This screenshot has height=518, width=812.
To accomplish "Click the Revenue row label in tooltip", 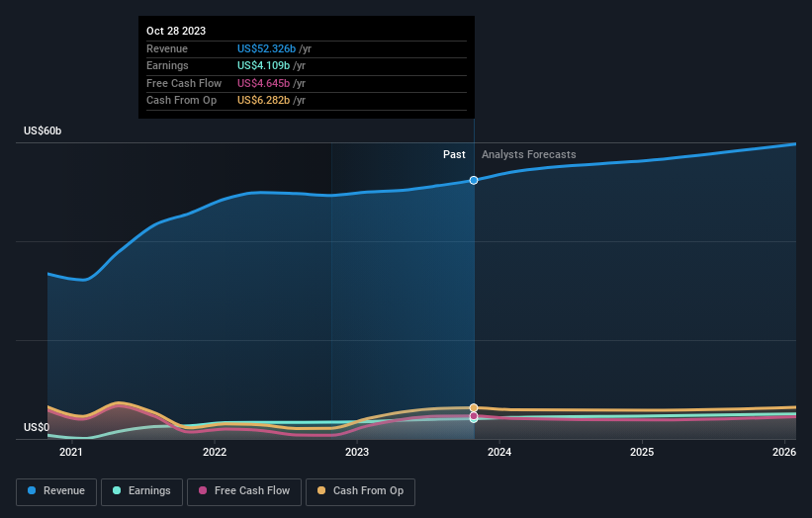I will click(x=167, y=48).
